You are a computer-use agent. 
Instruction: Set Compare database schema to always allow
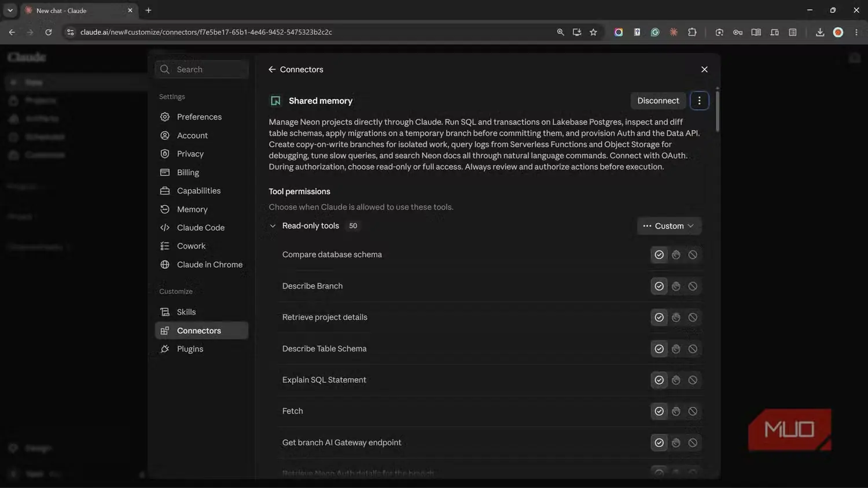pyautogui.click(x=659, y=254)
